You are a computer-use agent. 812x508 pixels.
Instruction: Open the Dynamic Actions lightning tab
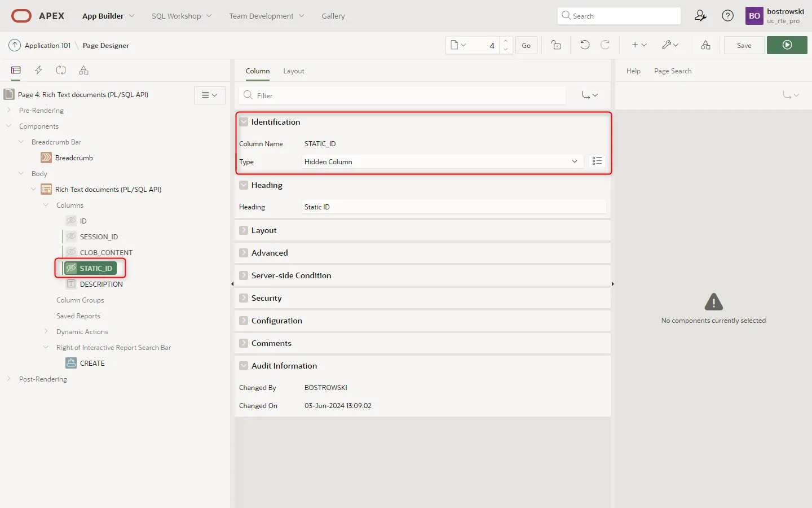(x=38, y=71)
